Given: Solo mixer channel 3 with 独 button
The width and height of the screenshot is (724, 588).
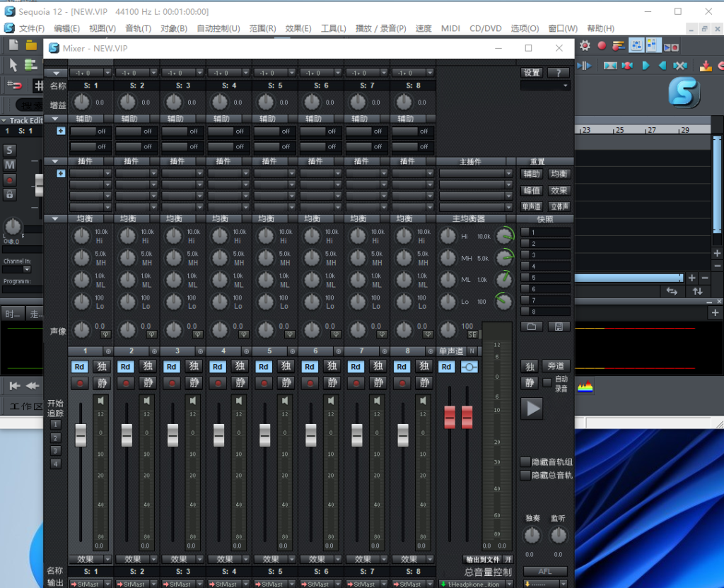Looking at the screenshot, I should 194,367.
